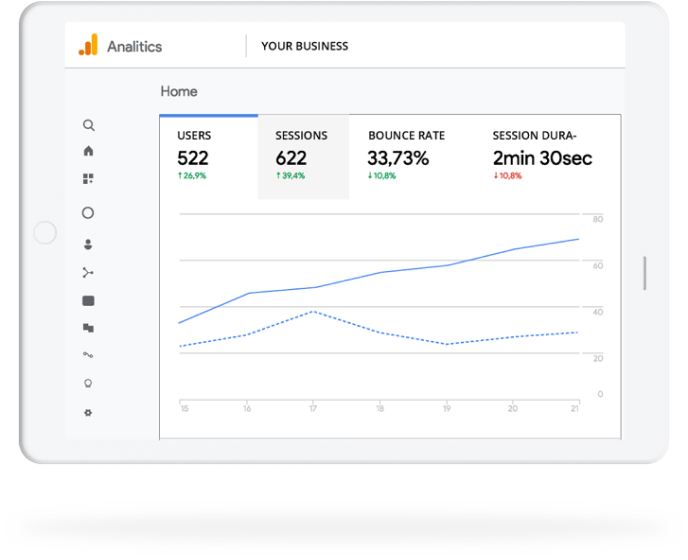The height and width of the screenshot is (560, 688).
Task: Click the 33,73% bounce rate value
Action: click(398, 158)
